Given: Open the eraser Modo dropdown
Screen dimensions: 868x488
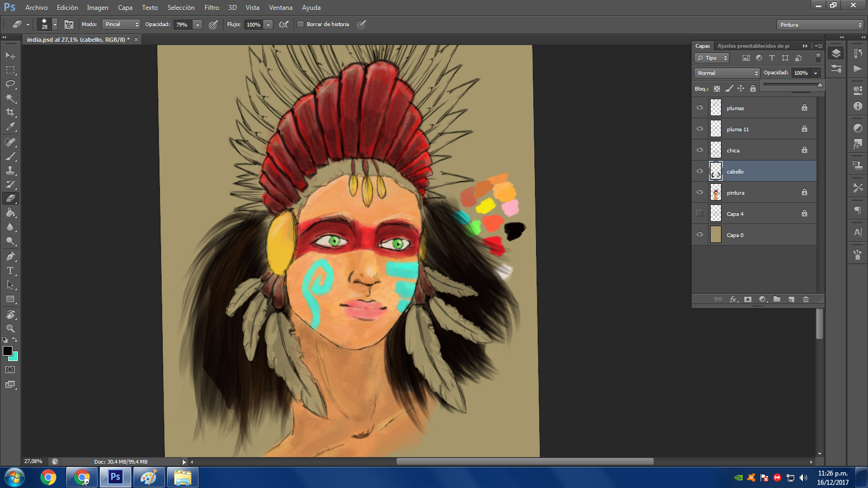Looking at the screenshot, I should tap(121, 24).
